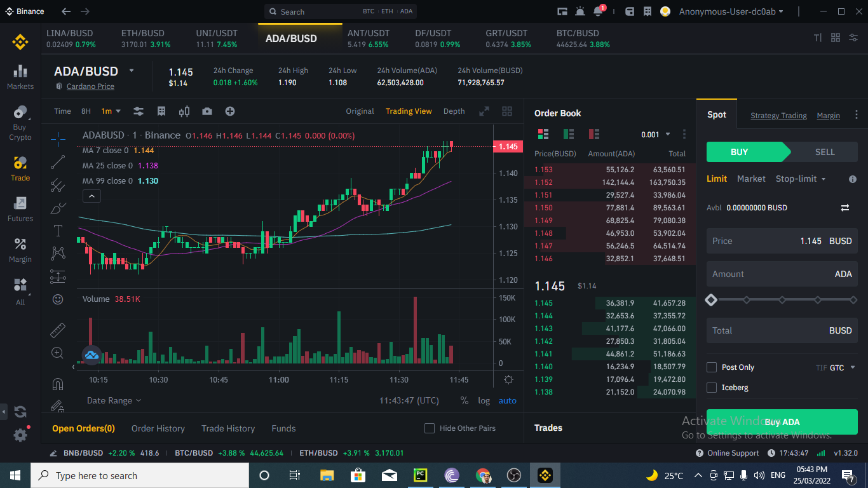Click the candle style icon in chart toolbar
This screenshot has height=488, width=868.
click(184, 111)
